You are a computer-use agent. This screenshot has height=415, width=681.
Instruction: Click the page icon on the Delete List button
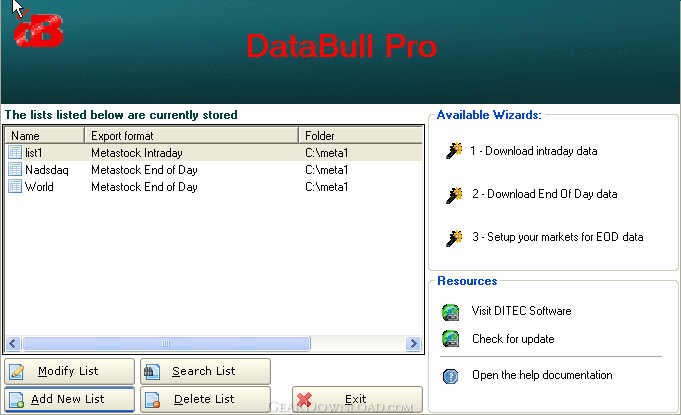pyautogui.click(x=152, y=400)
